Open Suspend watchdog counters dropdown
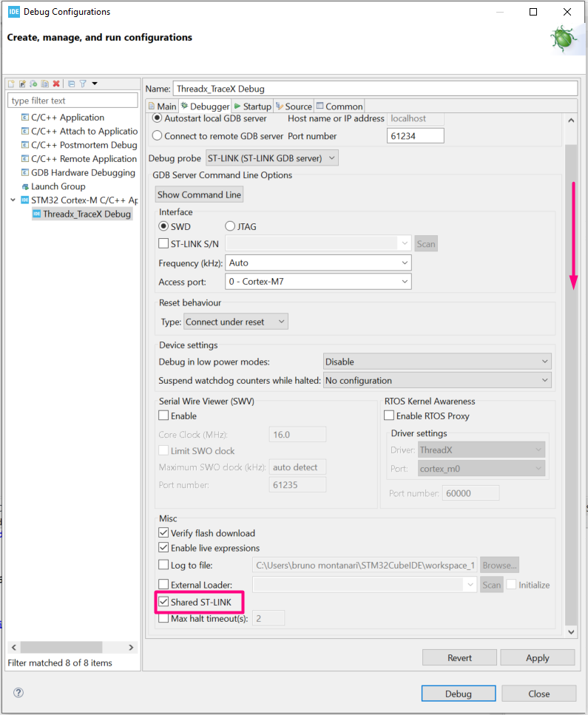The image size is (588, 715). point(437,380)
